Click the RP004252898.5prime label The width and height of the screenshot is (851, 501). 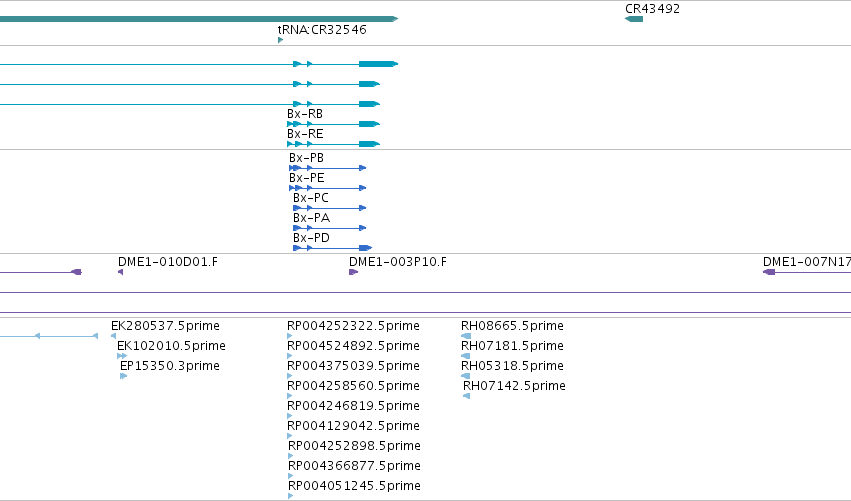click(x=354, y=446)
